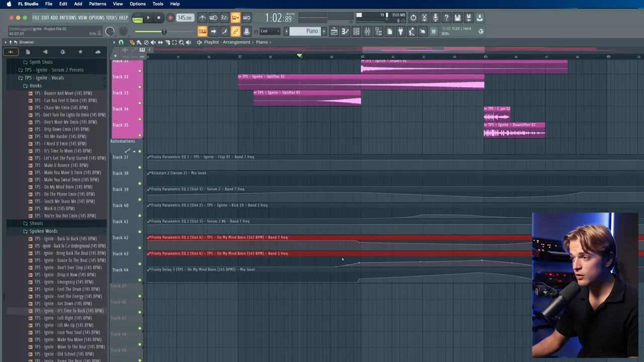Click the browser favorites star icon

point(80,52)
